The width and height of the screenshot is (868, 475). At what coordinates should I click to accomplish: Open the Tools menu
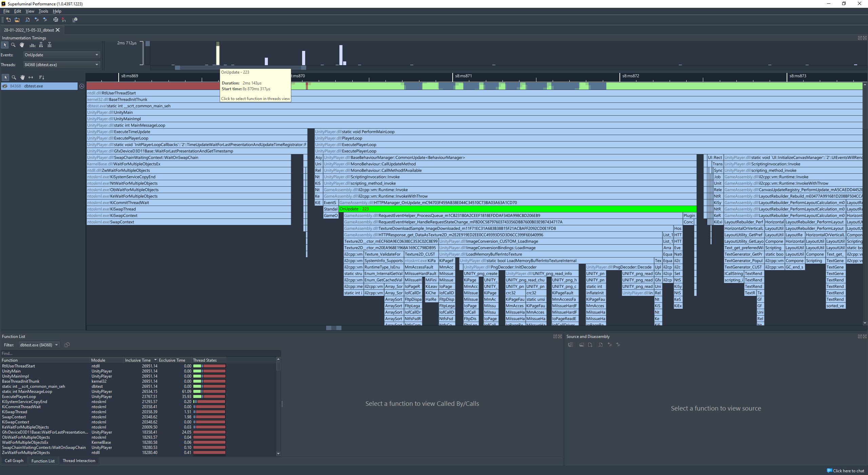click(x=43, y=11)
